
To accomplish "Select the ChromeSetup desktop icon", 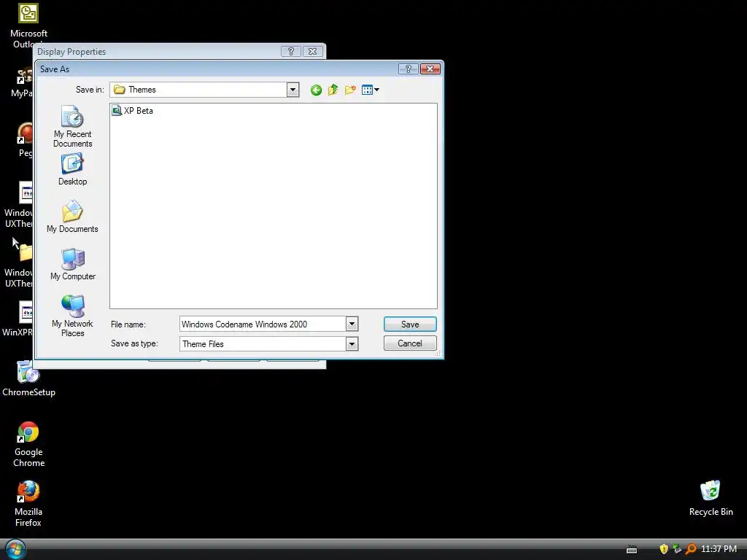I will pyautogui.click(x=28, y=378).
